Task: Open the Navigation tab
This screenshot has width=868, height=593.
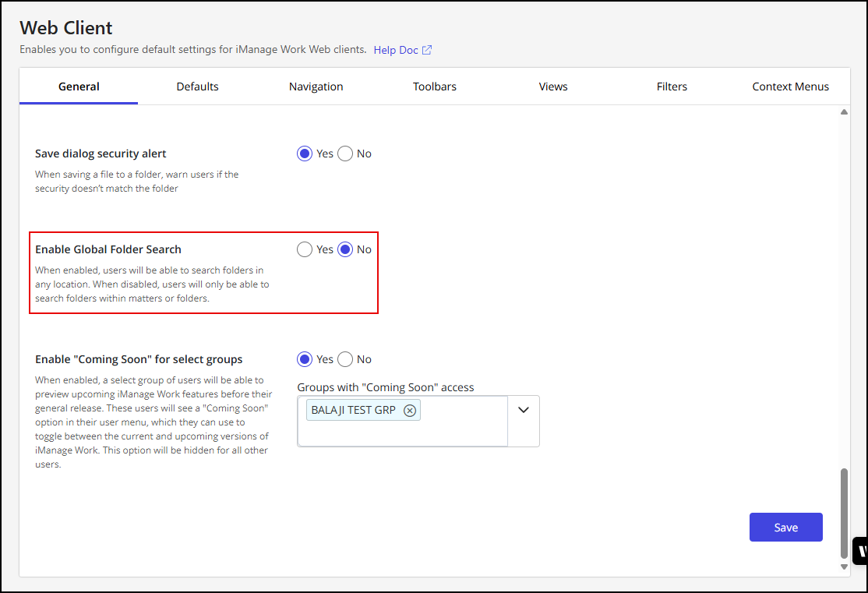Action: coord(316,86)
